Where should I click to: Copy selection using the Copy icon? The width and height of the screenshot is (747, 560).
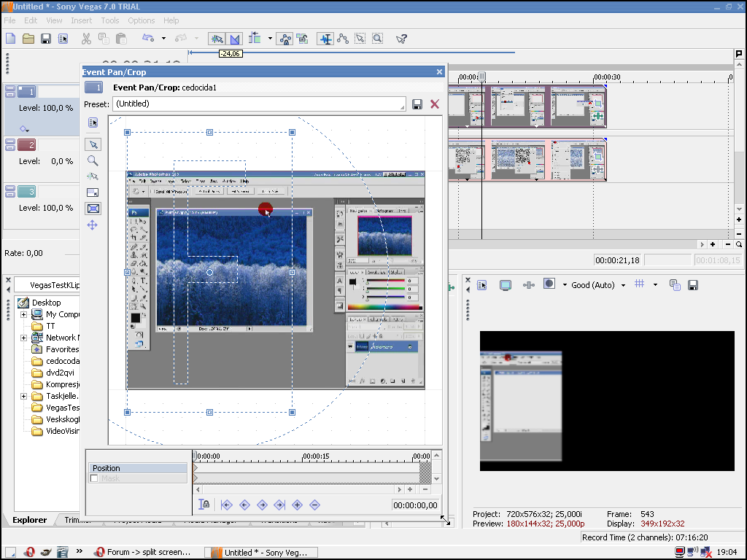click(104, 39)
